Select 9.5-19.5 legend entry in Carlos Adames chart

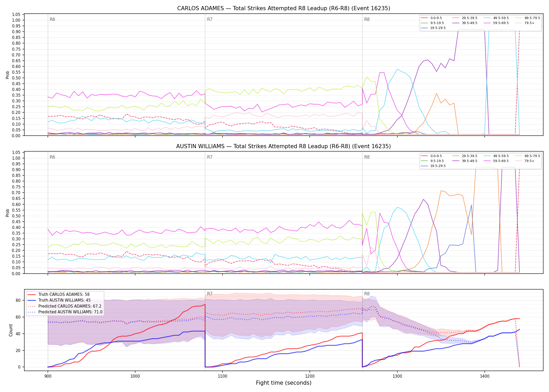click(x=432, y=23)
